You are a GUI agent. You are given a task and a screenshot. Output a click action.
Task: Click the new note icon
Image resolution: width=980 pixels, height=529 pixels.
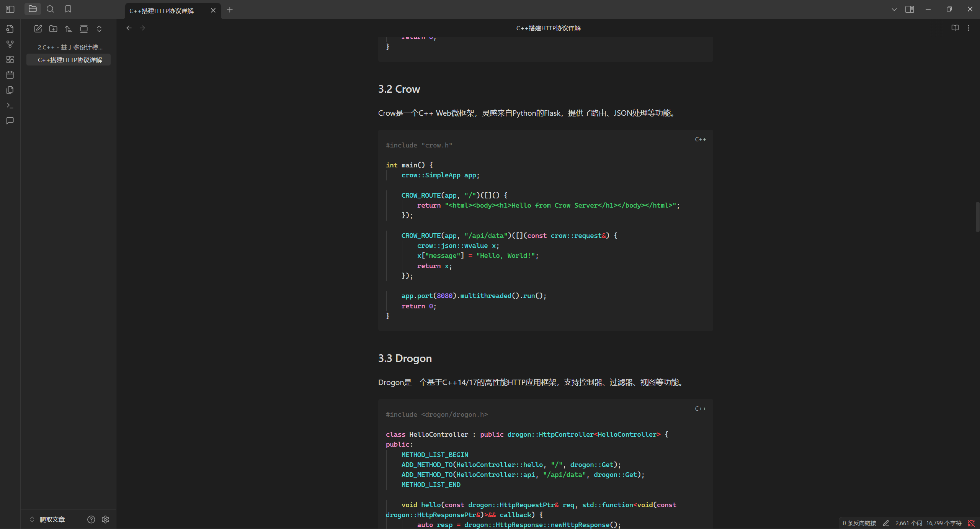click(38, 29)
